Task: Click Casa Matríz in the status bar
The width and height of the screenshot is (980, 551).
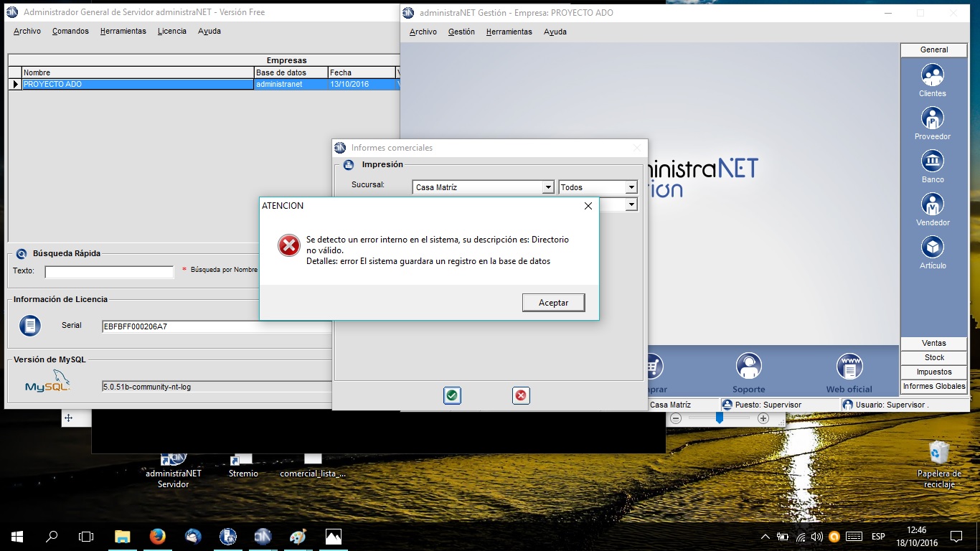Action: pyautogui.click(x=670, y=405)
